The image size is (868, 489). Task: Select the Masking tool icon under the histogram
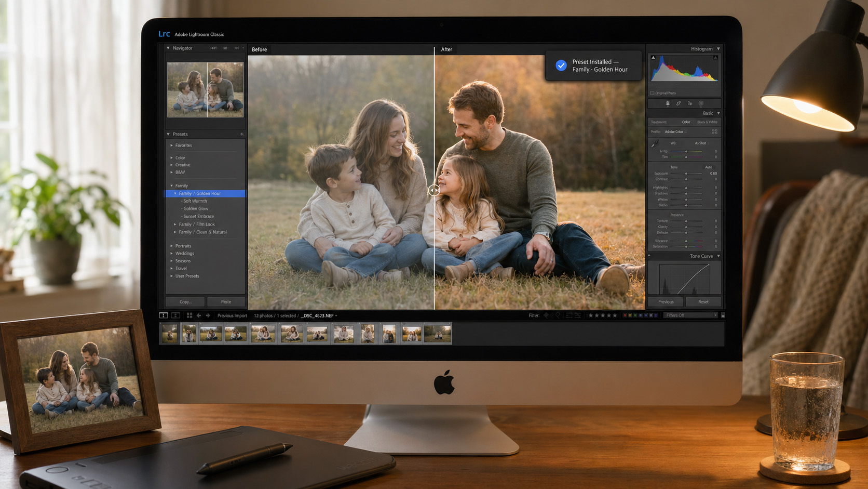[701, 103]
